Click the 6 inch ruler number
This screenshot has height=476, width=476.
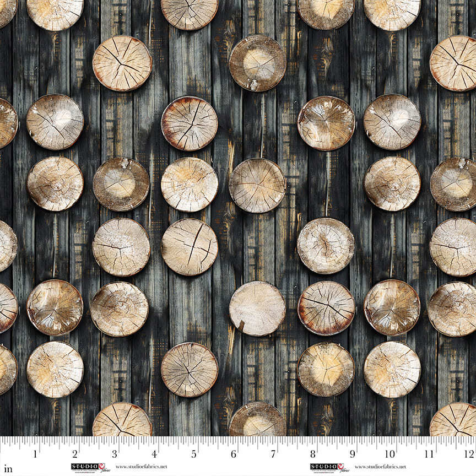pyautogui.click(x=234, y=455)
